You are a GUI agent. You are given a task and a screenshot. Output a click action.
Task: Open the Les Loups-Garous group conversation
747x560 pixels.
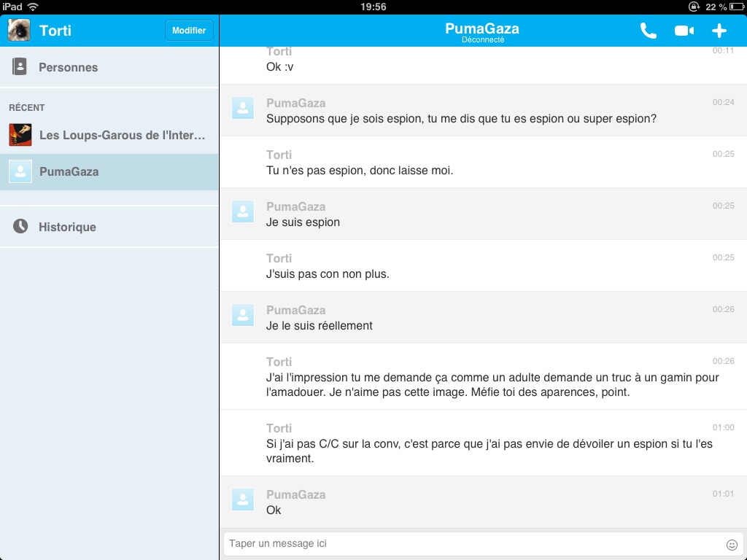tap(123, 136)
